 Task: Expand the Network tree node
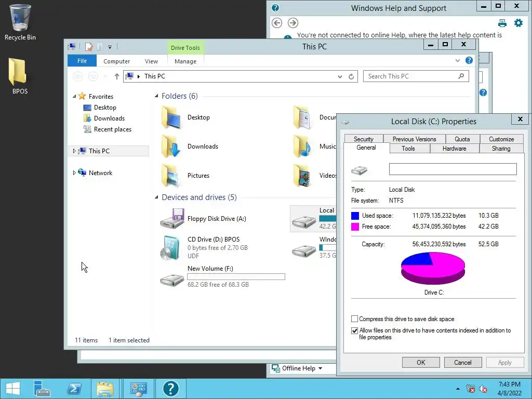74,172
